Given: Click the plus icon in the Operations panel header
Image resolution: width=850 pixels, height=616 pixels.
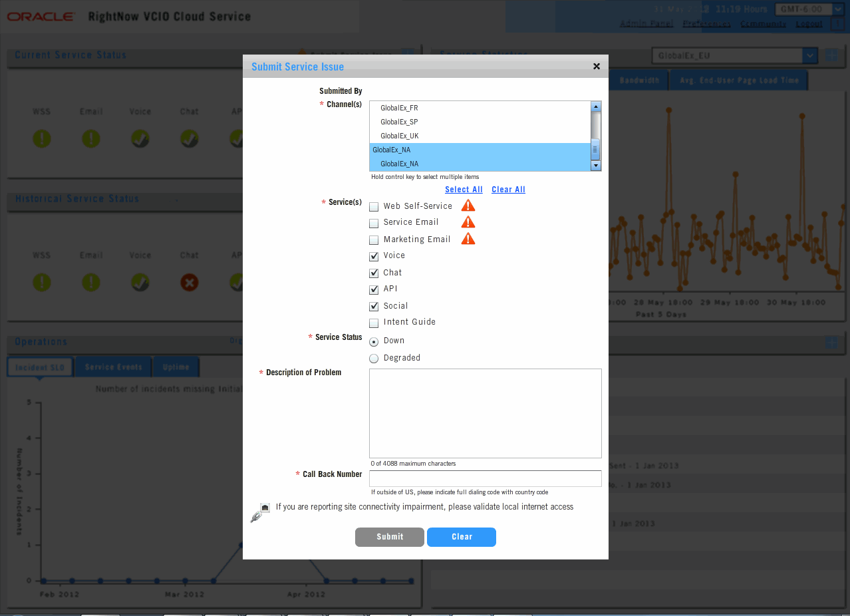Looking at the screenshot, I should pyautogui.click(x=831, y=342).
